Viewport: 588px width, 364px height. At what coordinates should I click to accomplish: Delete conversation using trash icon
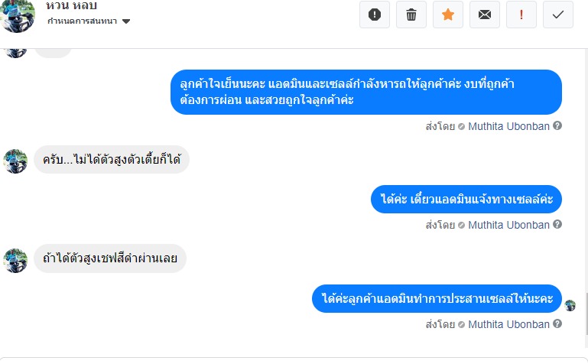pos(411,15)
